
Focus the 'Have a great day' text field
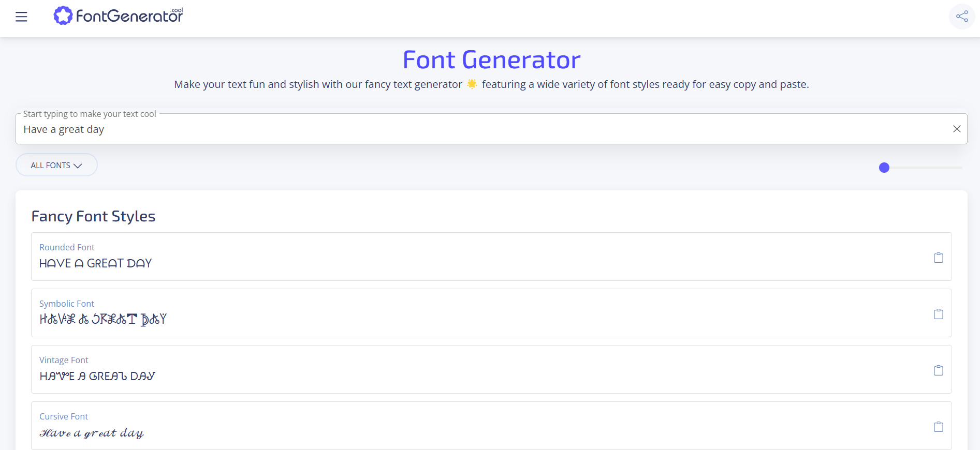491,129
